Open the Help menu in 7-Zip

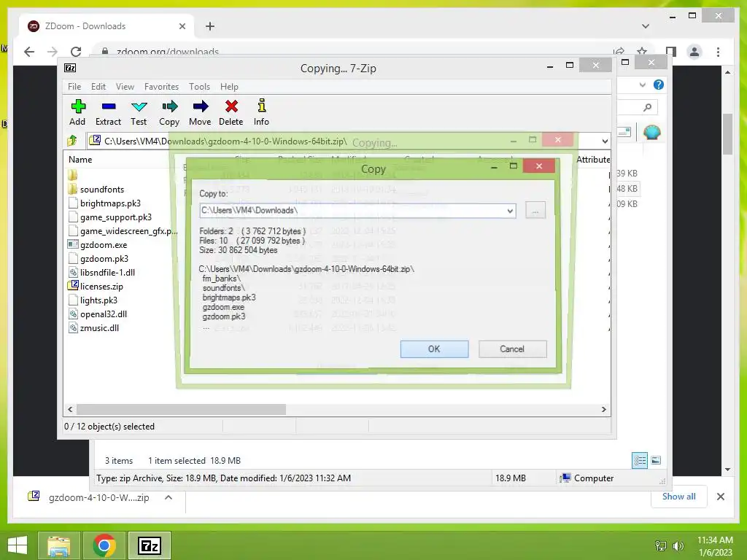(229, 87)
